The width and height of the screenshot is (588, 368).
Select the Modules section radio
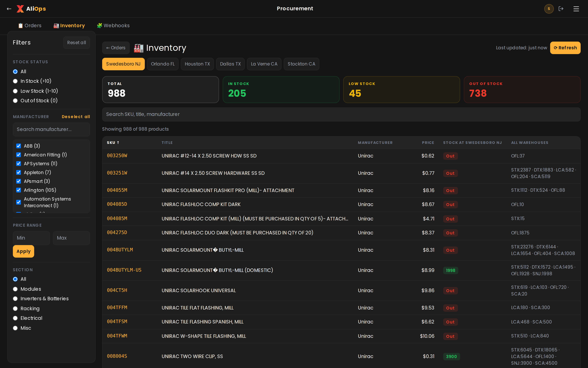[x=15, y=289]
